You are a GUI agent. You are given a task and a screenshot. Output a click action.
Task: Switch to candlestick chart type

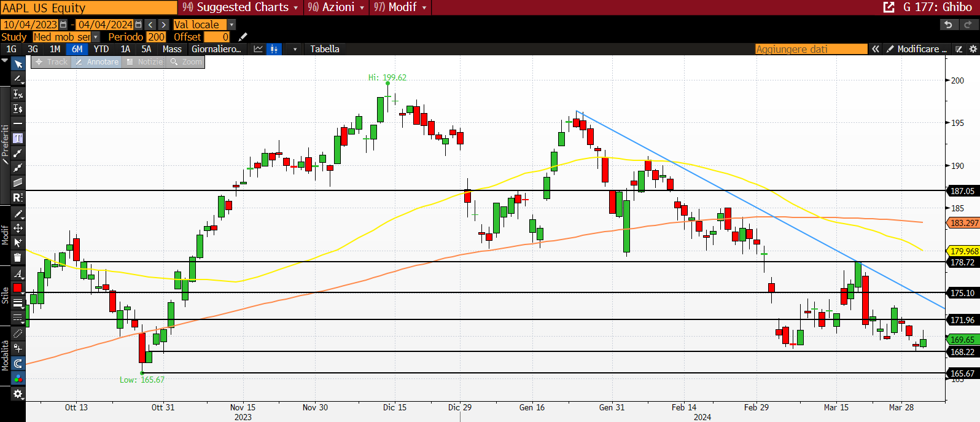(274, 49)
